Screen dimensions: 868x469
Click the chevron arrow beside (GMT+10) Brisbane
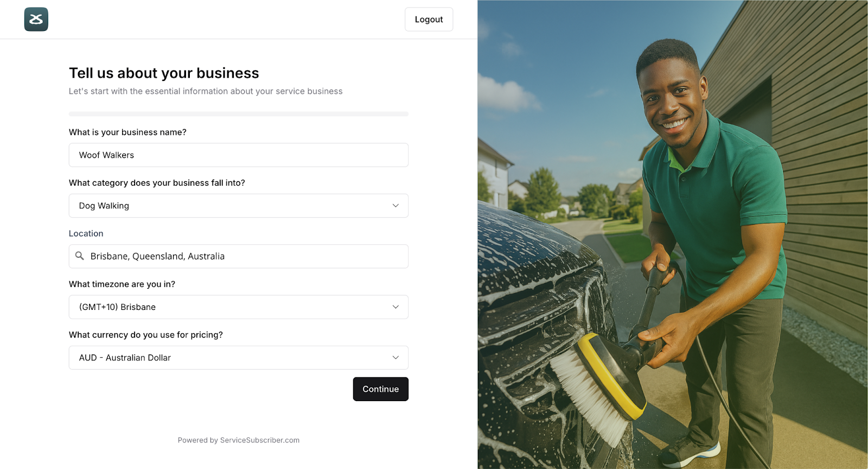pos(395,307)
